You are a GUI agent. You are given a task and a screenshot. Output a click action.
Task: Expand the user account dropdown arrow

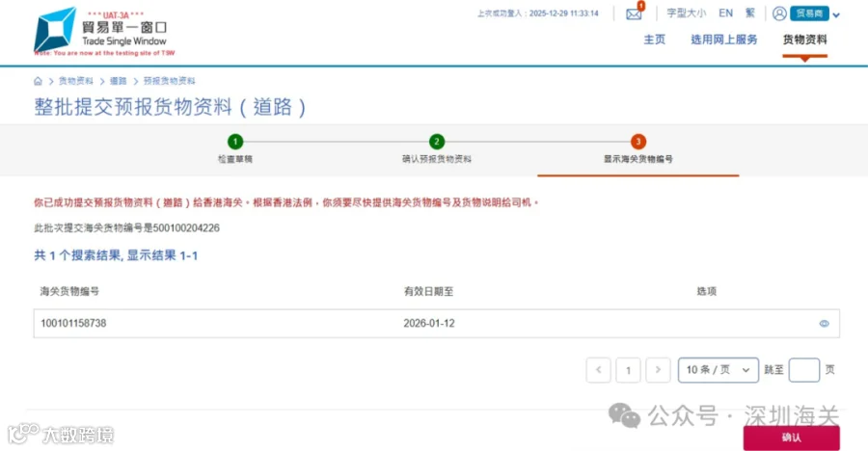coord(836,15)
